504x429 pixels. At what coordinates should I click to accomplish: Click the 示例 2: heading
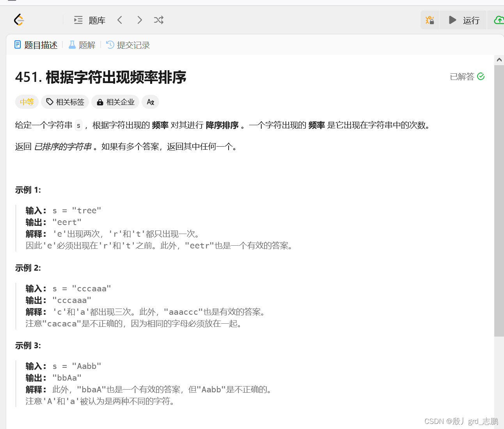click(28, 268)
